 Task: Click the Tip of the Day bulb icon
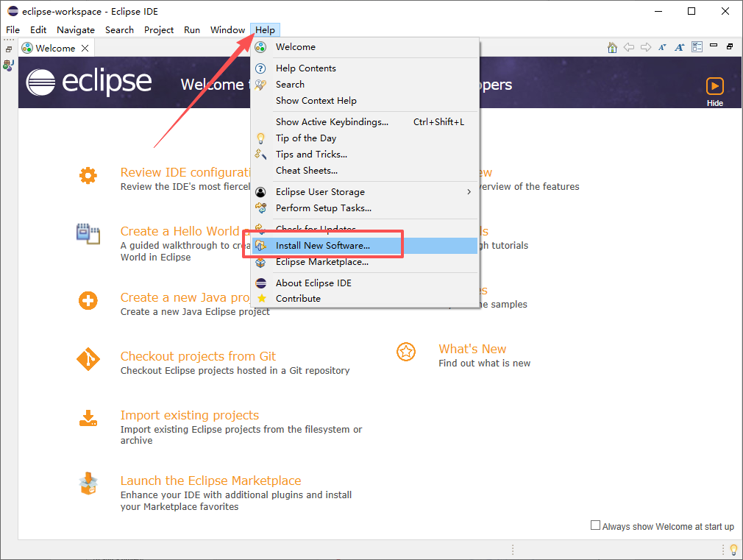260,138
